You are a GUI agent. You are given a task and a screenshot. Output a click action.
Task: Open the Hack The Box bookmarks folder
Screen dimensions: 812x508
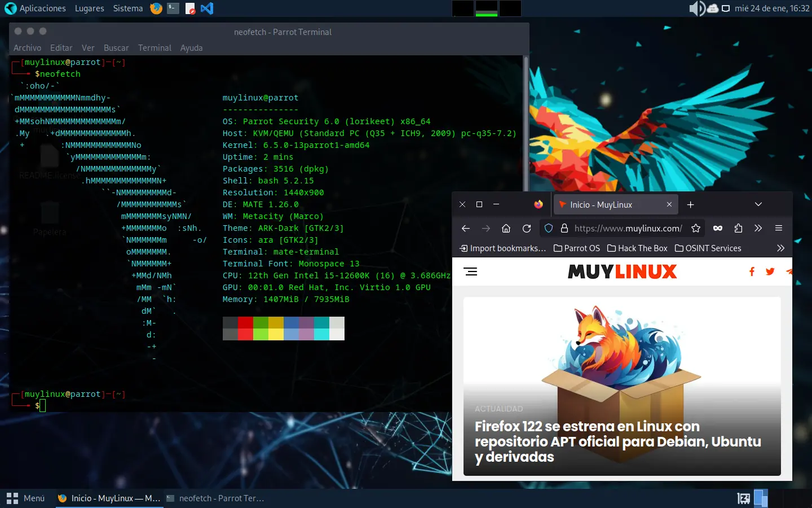click(637, 248)
